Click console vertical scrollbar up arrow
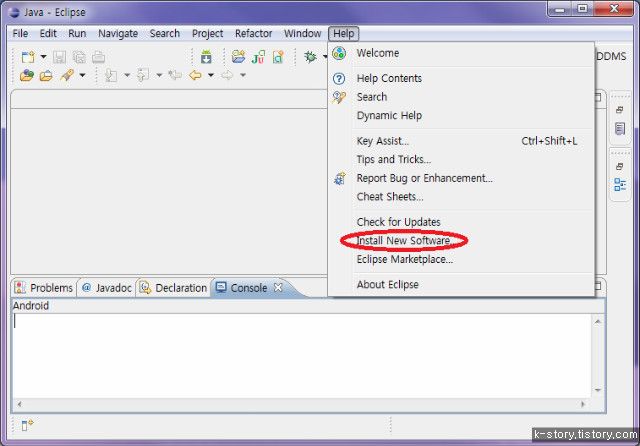Image resolution: width=640 pixels, height=446 pixels. 598,322
